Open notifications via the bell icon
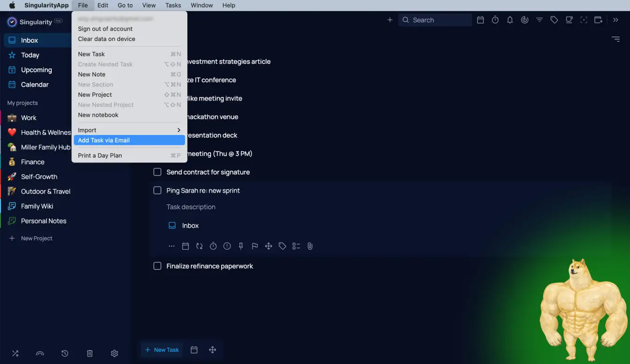630x364 pixels. pos(510,20)
